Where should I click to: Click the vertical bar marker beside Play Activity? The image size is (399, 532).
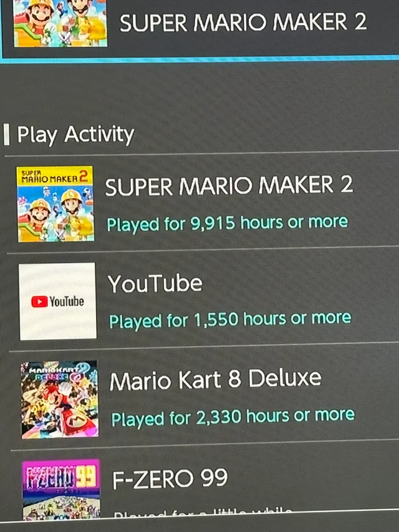[x=6, y=135]
